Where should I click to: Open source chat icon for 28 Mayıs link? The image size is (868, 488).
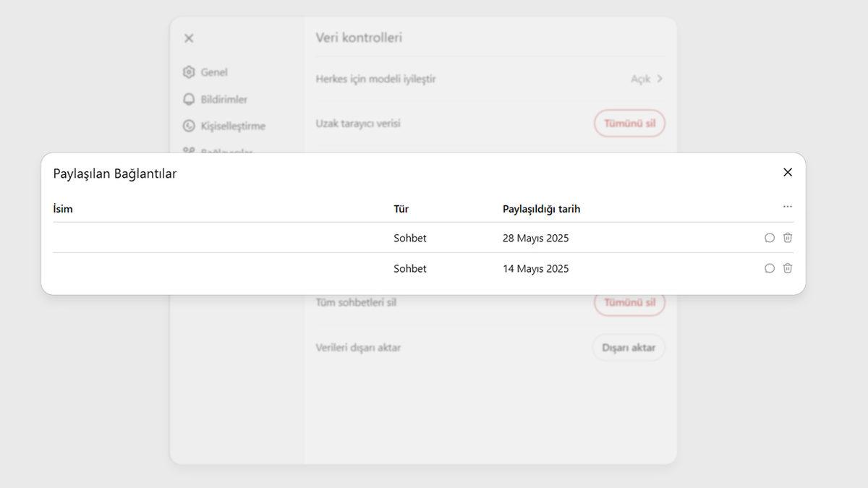(x=769, y=237)
